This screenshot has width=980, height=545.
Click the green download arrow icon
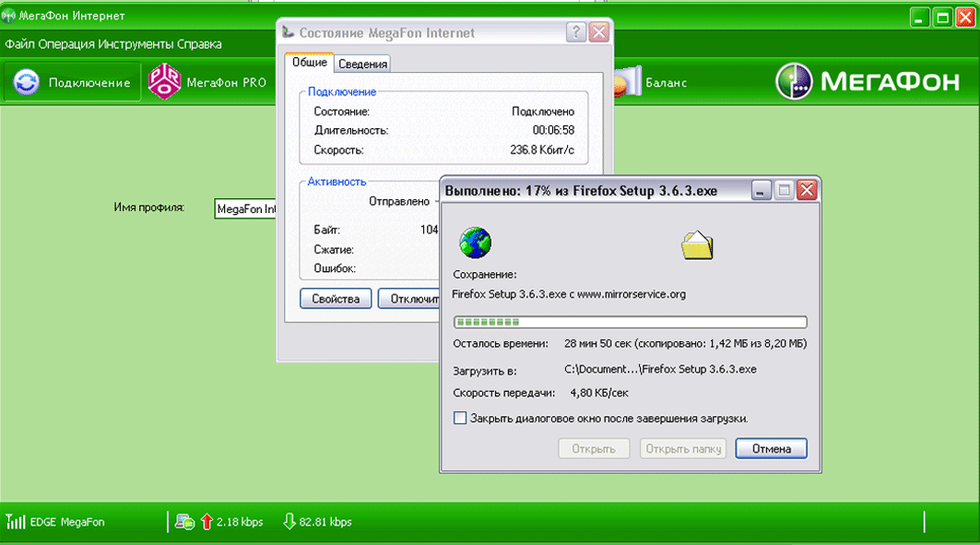(289, 522)
